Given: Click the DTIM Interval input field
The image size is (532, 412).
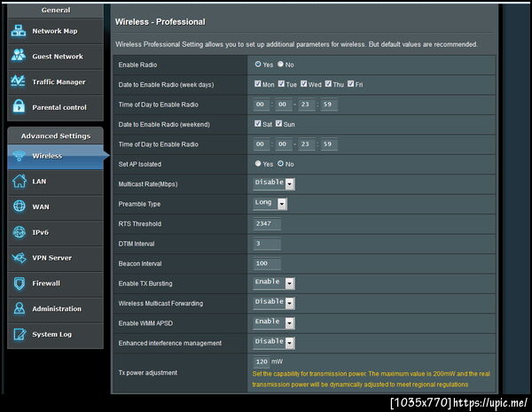Looking at the screenshot, I should pos(267,244).
